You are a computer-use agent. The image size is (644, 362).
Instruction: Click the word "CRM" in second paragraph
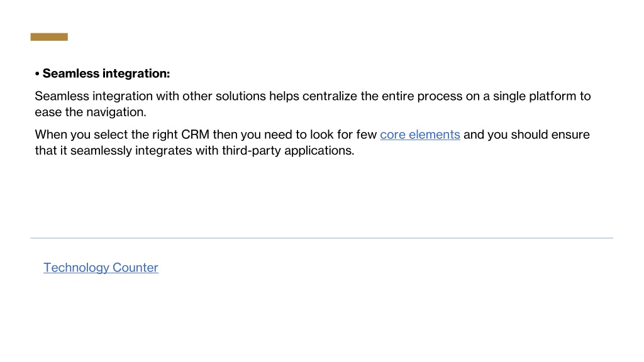(x=195, y=134)
